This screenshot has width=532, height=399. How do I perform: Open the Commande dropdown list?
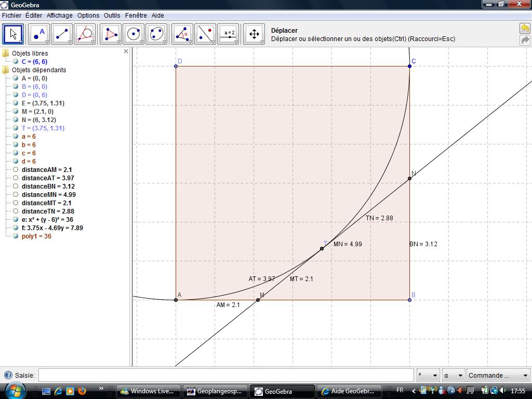tap(498, 375)
